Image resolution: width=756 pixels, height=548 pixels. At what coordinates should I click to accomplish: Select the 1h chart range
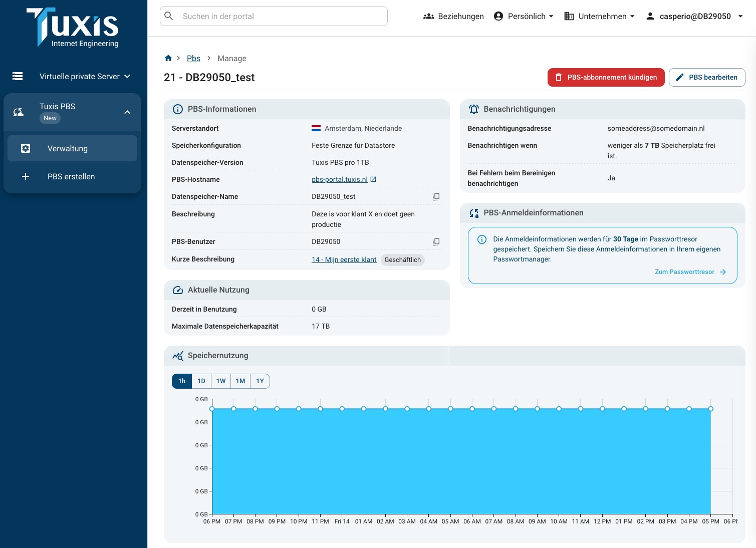click(x=182, y=381)
